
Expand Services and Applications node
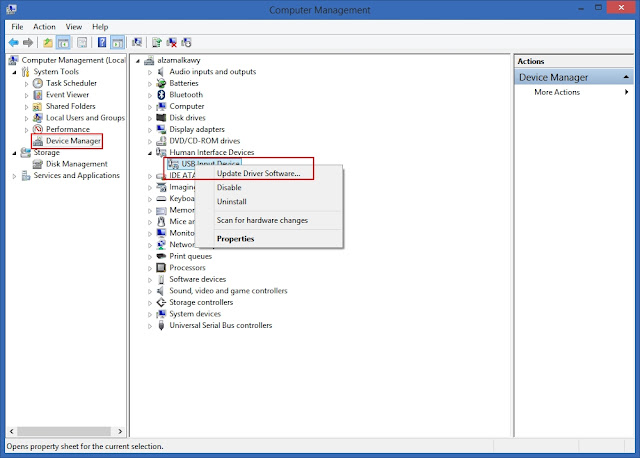(14, 176)
